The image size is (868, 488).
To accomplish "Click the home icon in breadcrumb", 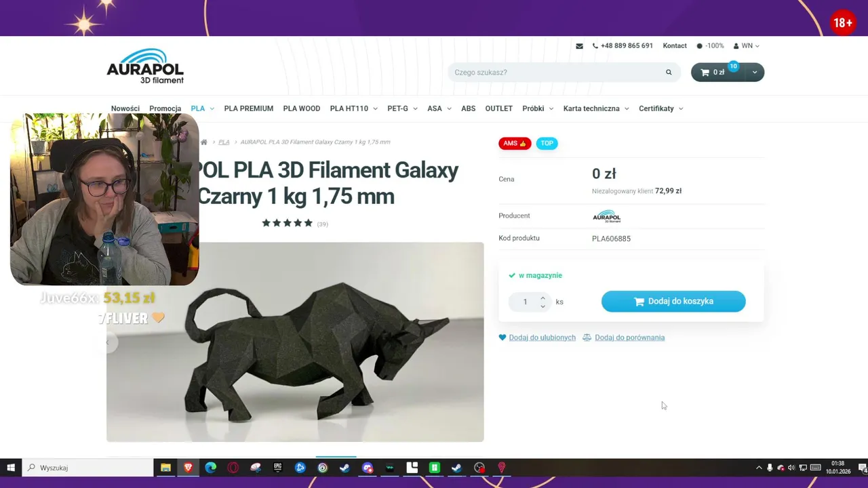I will [204, 142].
